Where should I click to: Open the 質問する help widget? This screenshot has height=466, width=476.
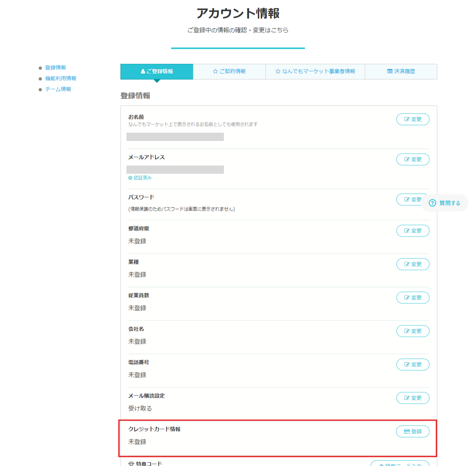click(x=445, y=203)
